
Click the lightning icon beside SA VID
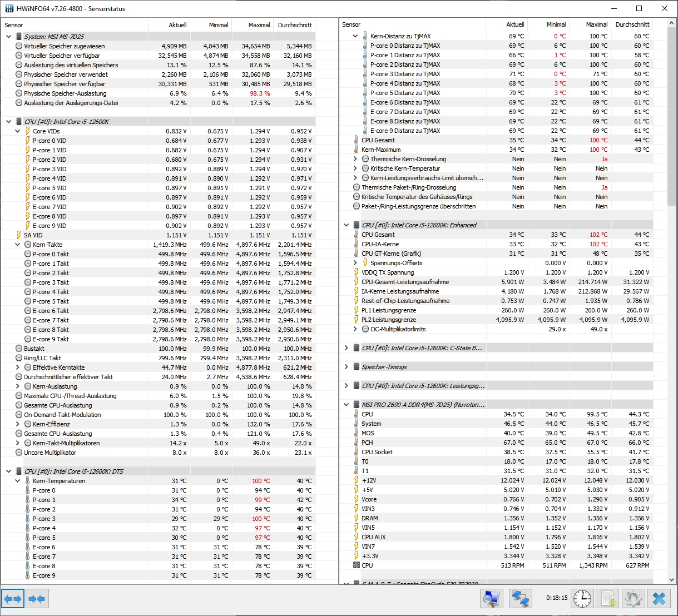point(18,235)
